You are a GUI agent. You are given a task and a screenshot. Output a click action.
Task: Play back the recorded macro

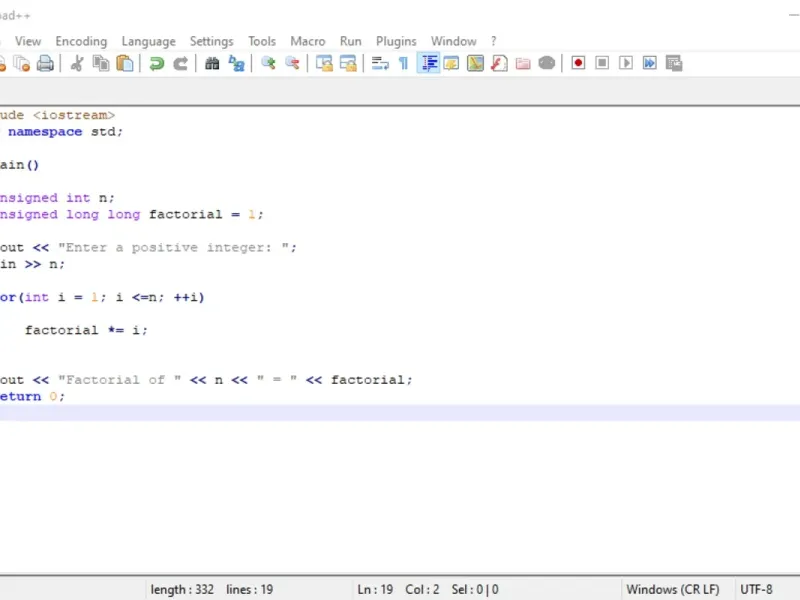[626, 63]
